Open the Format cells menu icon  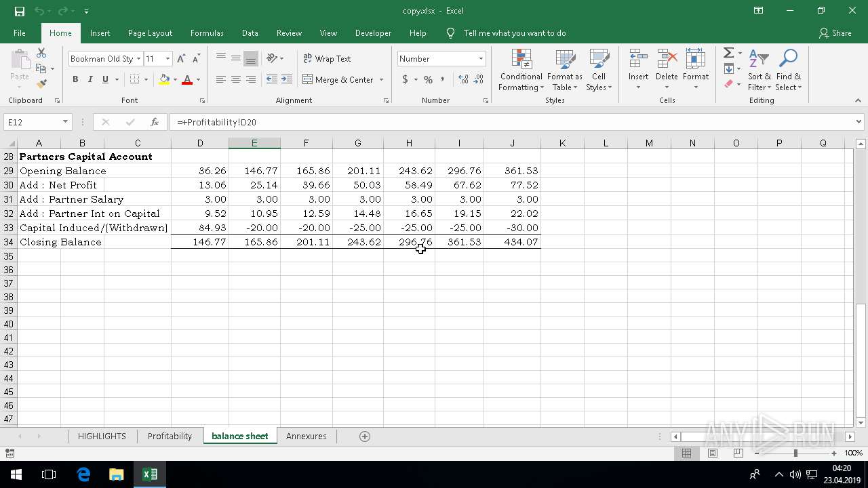(x=696, y=70)
